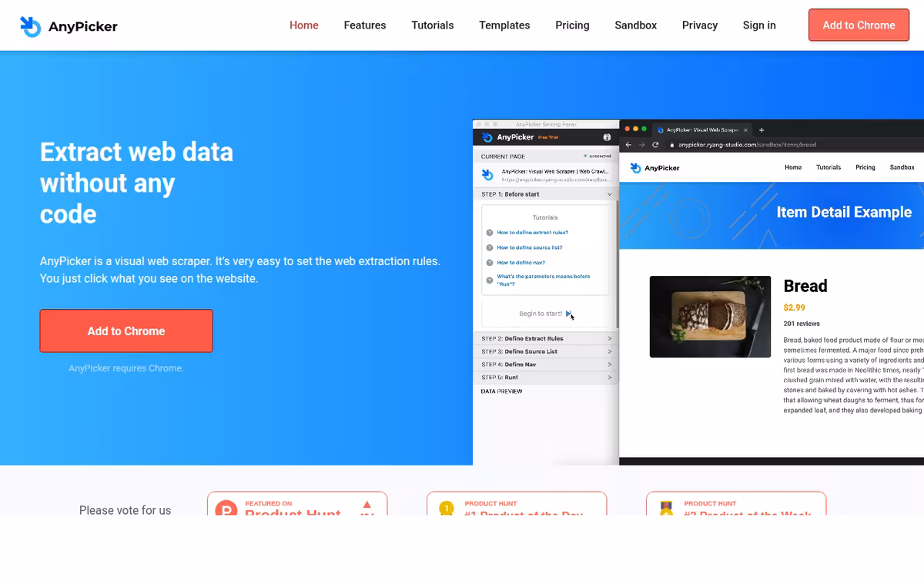Open the Templates page
Screen dimensions: 924x578
tap(504, 25)
